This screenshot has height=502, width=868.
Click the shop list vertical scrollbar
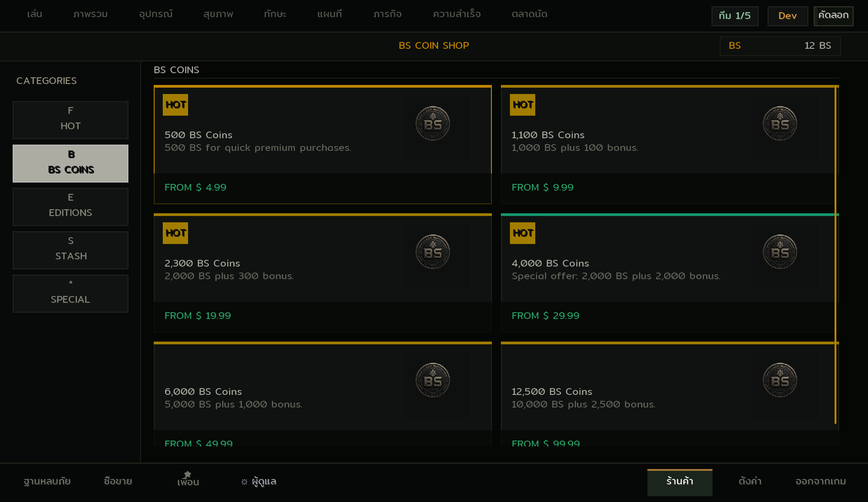(x=835, y=255)
